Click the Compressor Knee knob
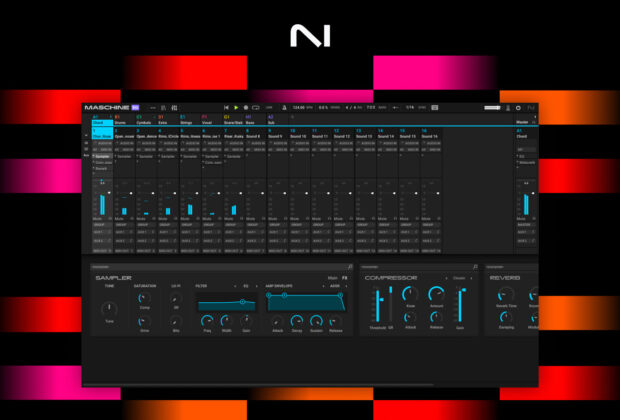 point(410,294)
